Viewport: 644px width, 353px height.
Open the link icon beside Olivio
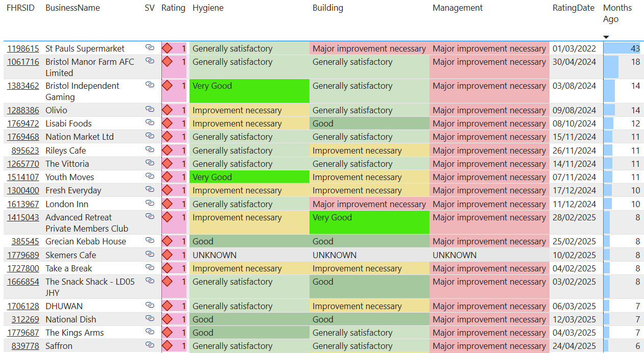point(150,109)
